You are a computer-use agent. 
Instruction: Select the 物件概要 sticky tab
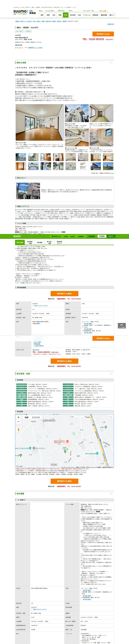[x=40, y=242]
